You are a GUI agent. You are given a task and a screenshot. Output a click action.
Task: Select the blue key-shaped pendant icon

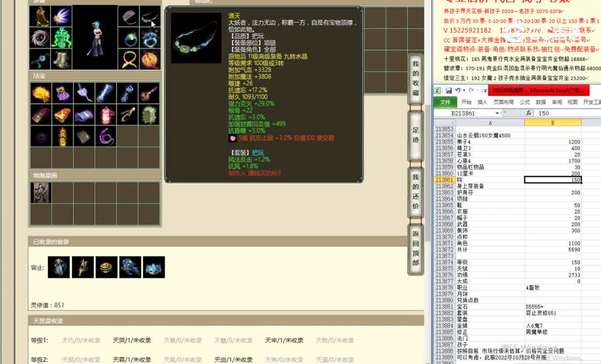click(40, 59)
